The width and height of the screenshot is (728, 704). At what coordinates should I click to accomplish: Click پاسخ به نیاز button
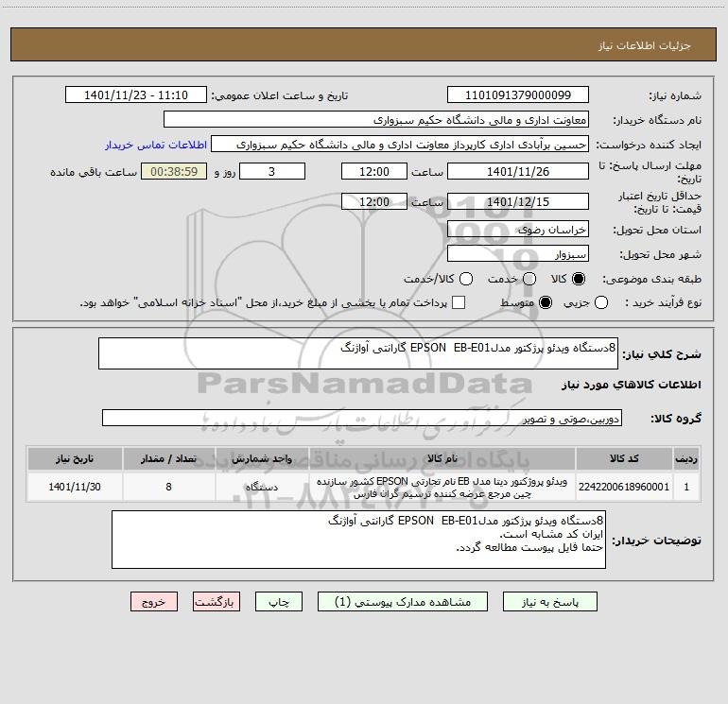pos(549,602)
